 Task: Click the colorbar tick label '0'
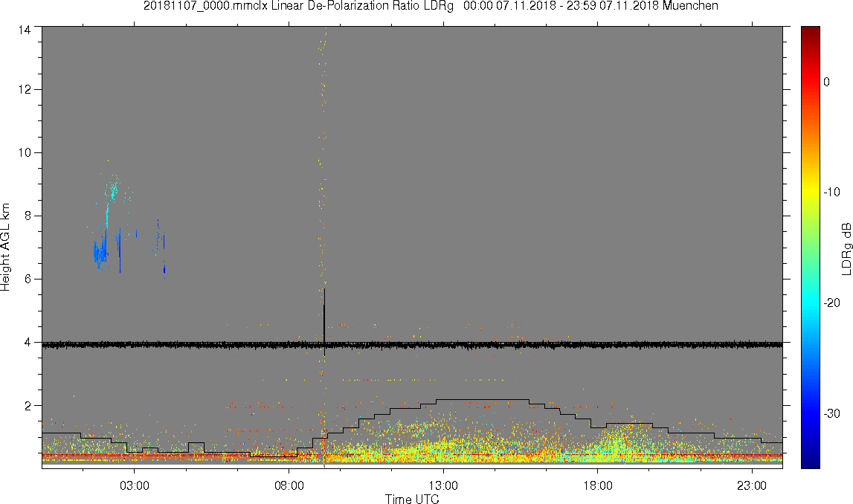point(827,82)
